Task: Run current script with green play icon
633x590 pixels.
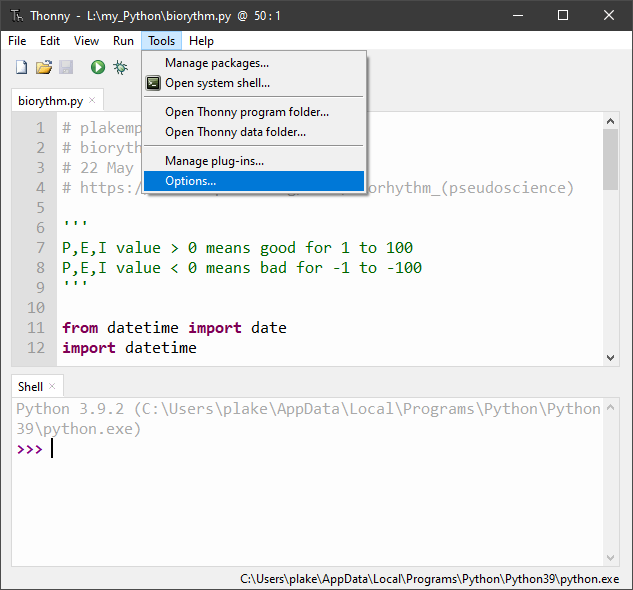Action: [98, 67]
